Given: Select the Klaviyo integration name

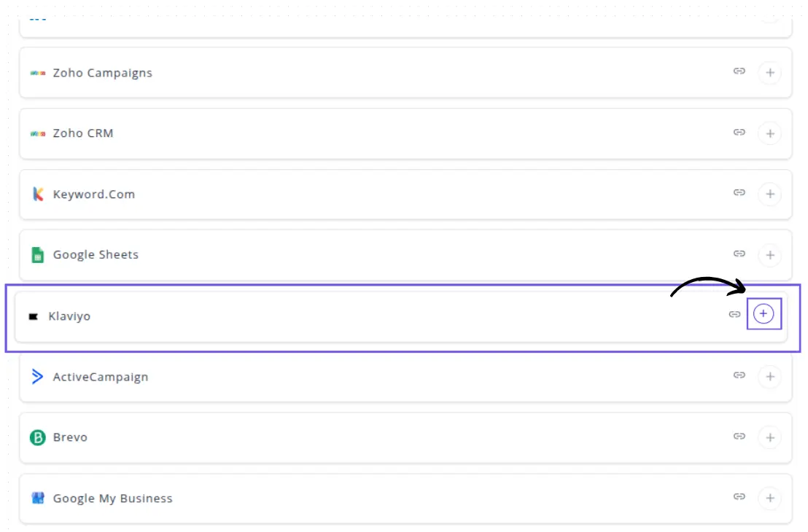Looking at the screenshot, I should 69,316.
